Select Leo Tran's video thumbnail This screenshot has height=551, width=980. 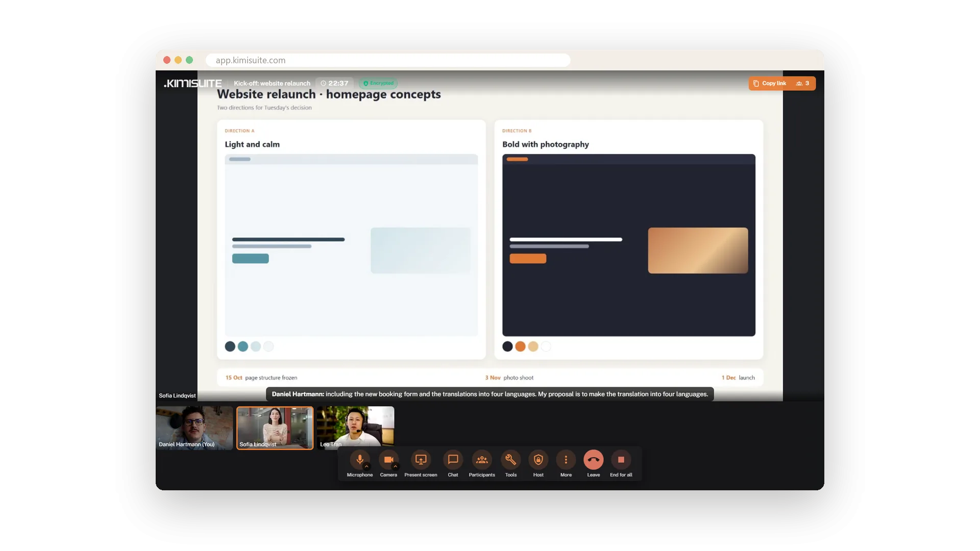[355, 428]
